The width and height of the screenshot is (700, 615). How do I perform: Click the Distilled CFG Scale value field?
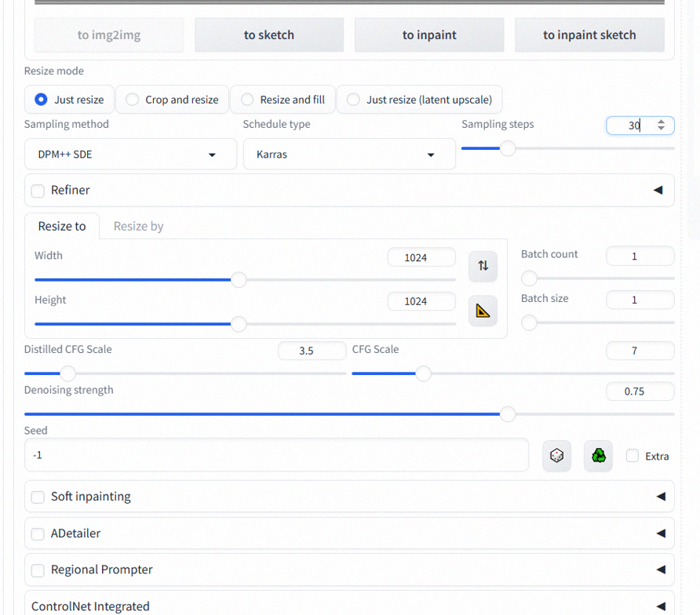312,351
